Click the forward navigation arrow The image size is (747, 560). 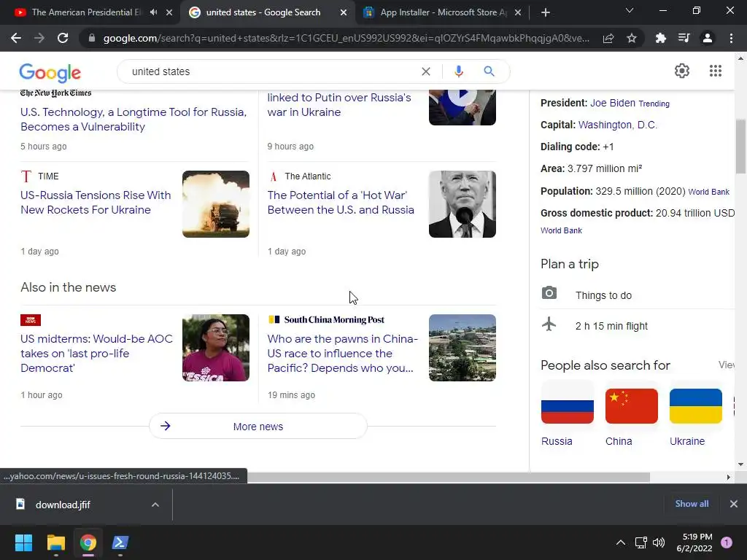coord(39,38)
